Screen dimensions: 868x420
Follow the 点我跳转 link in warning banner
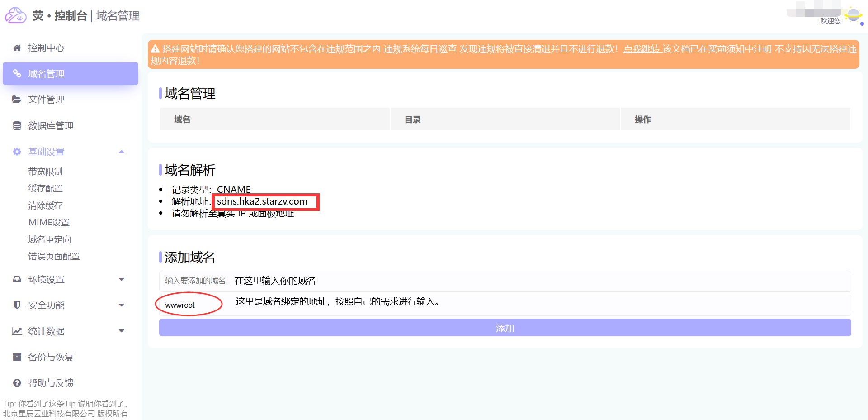click(642, 49)
